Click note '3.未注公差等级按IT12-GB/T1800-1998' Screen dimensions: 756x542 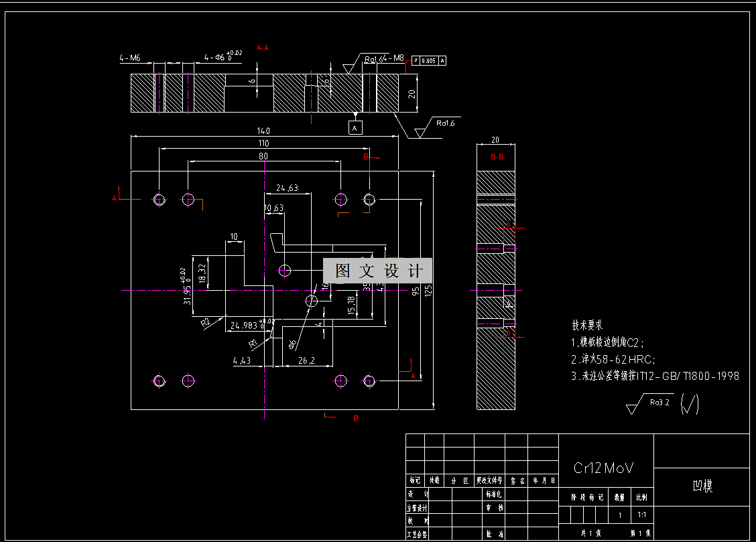655,376
